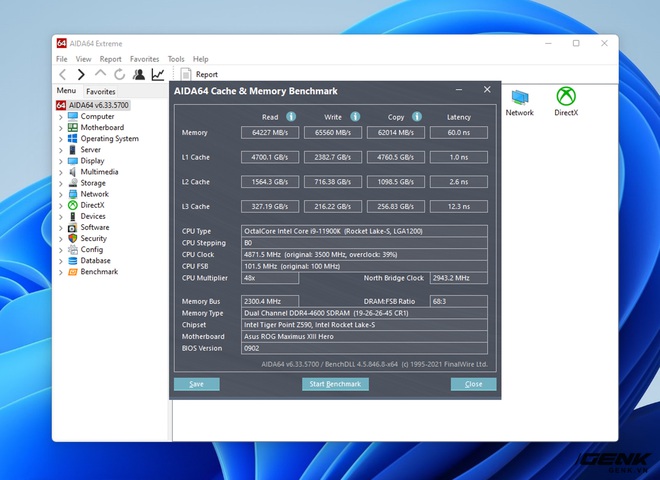
Task: Go back with the toolbar back arrow
Action: pyautogui.click(x=63, y=75)
